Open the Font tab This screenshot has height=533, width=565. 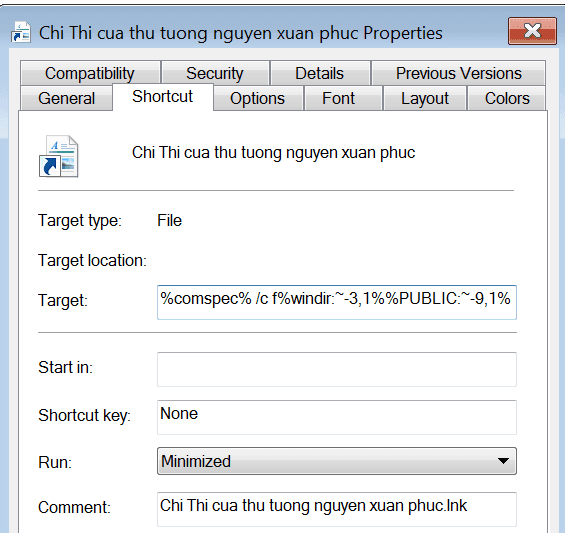339,98
